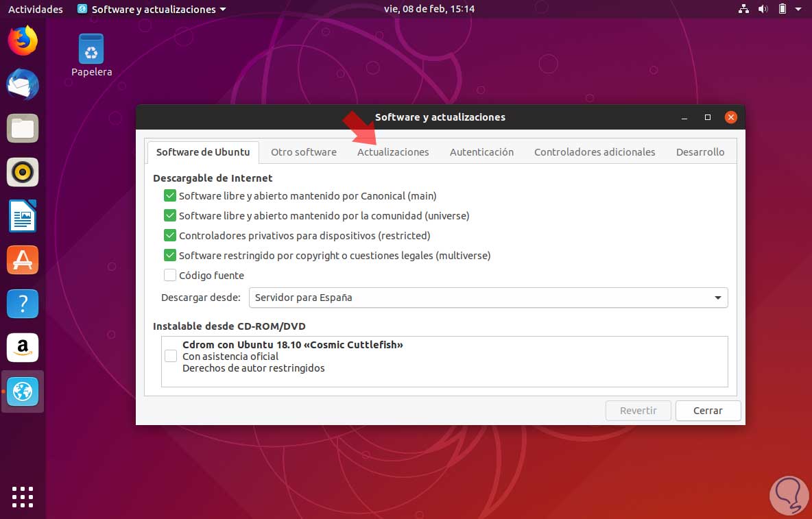Click the Cerrar button
Image resolution: width=812 pixels, height=519 pixels.
[708, 411]
